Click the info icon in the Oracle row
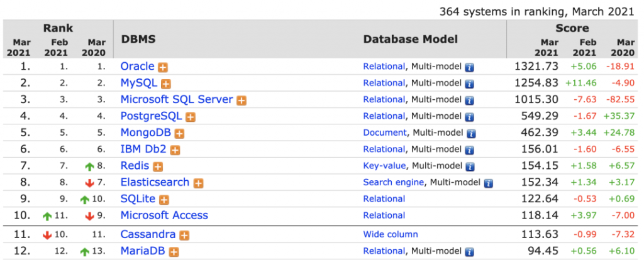 tap(469, 67)
